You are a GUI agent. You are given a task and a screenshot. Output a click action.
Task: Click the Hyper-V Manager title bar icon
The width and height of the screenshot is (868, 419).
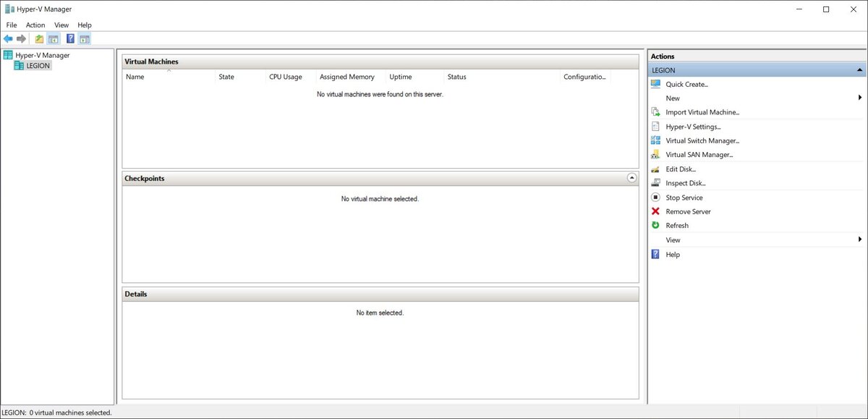point(9,9)
